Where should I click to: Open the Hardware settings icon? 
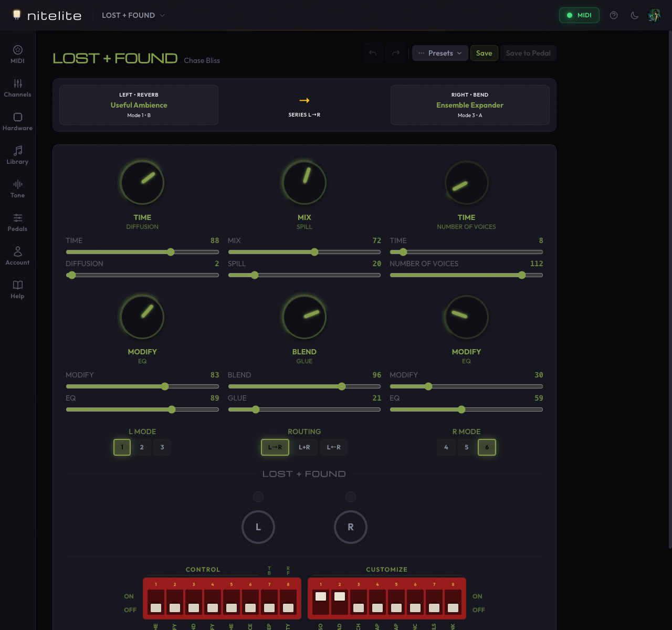pos(17,122)
